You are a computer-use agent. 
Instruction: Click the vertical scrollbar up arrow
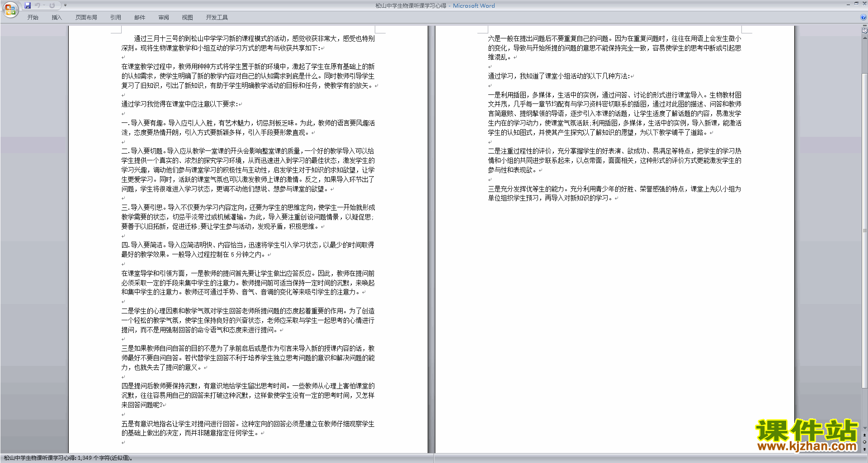[865, 37]
